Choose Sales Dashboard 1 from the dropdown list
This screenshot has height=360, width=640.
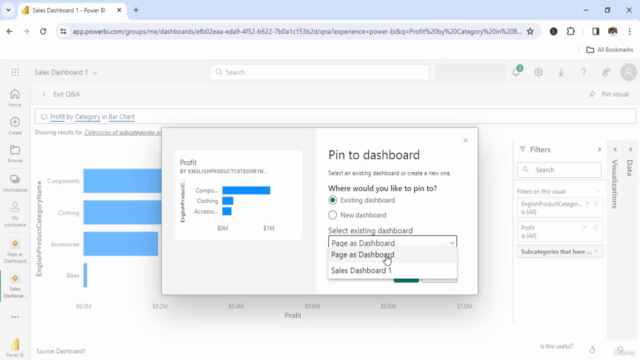(392, 271)
